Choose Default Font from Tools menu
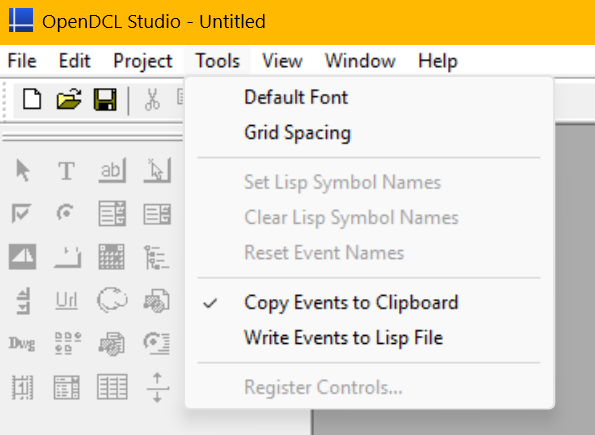The height and width of the screenshot is (435, 595). pos(296,98)
